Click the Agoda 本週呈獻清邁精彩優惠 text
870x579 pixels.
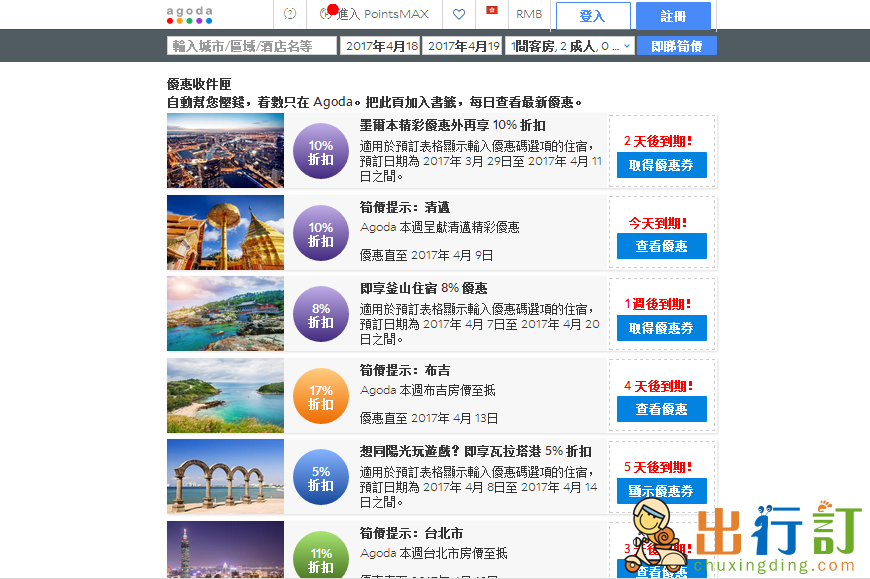pos(439,227)
